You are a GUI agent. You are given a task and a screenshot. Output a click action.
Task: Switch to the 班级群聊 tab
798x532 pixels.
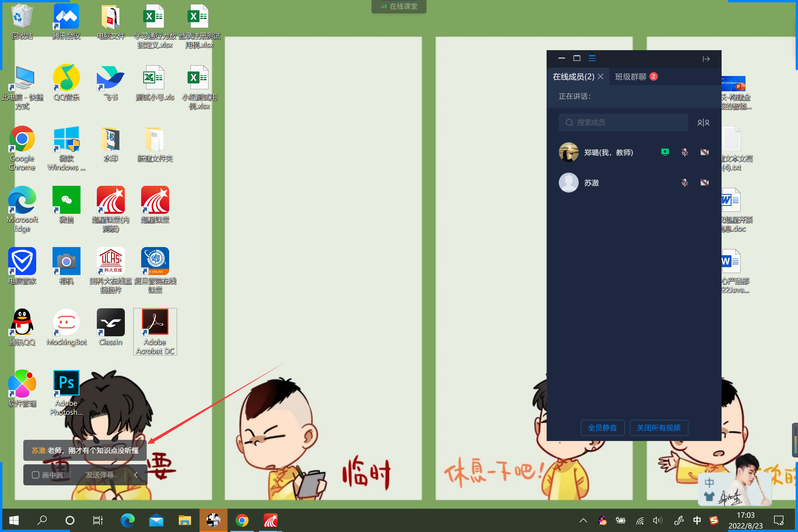tap(630, 77)
